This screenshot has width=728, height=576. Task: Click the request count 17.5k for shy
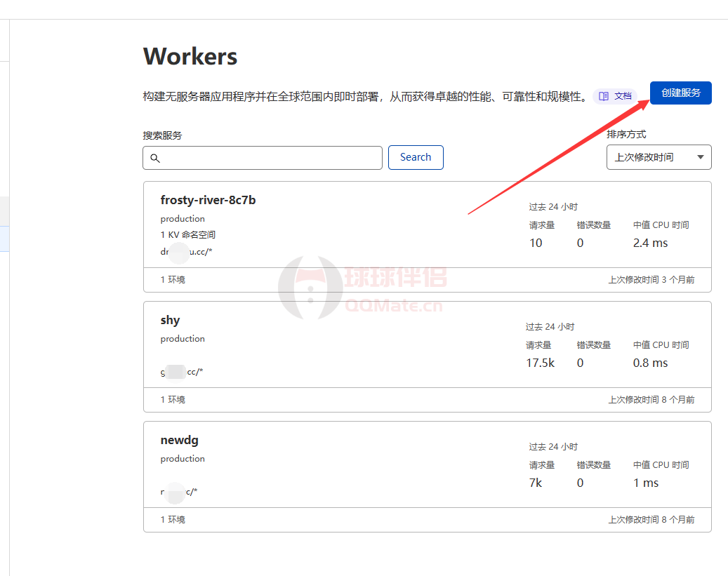pos(540,363)
